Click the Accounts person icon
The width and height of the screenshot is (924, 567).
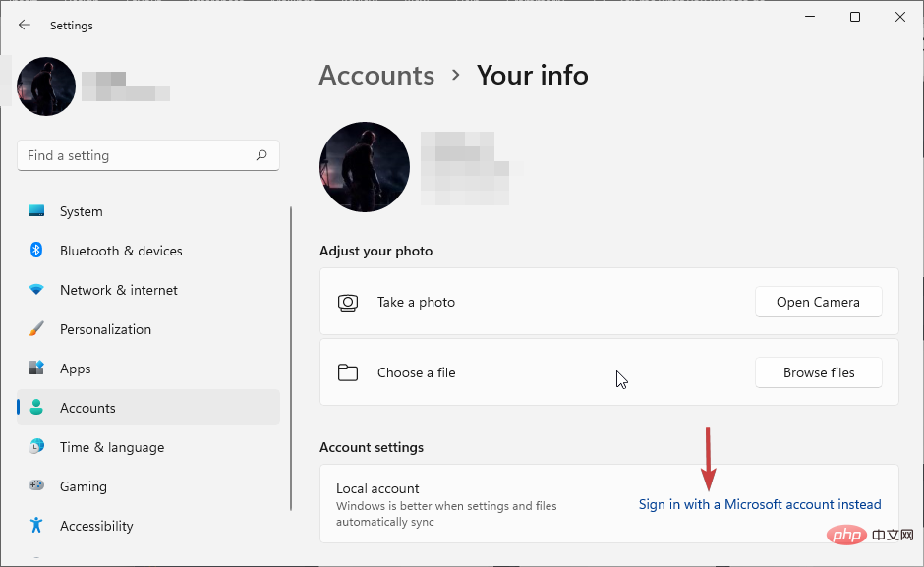click(x=36, y=407)
